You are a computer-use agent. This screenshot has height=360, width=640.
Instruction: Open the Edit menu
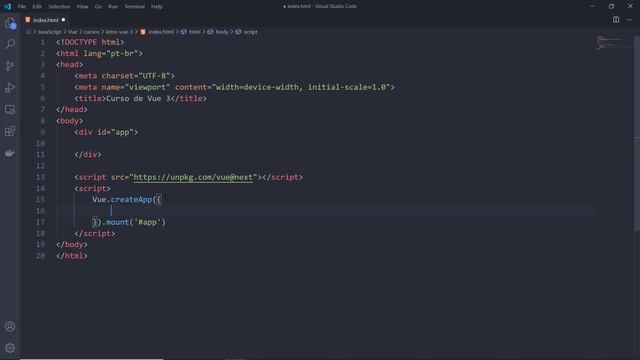click(x=37, y=7)
